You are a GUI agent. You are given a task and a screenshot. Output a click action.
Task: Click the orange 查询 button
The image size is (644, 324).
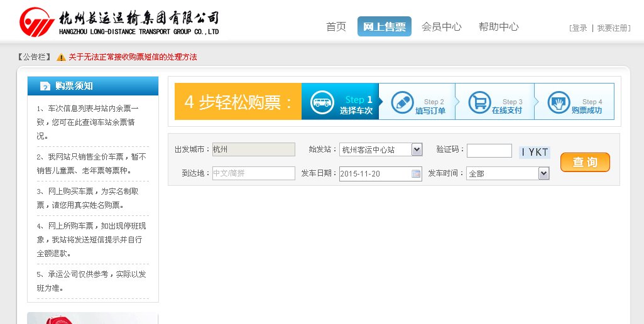tap(585, 162)
